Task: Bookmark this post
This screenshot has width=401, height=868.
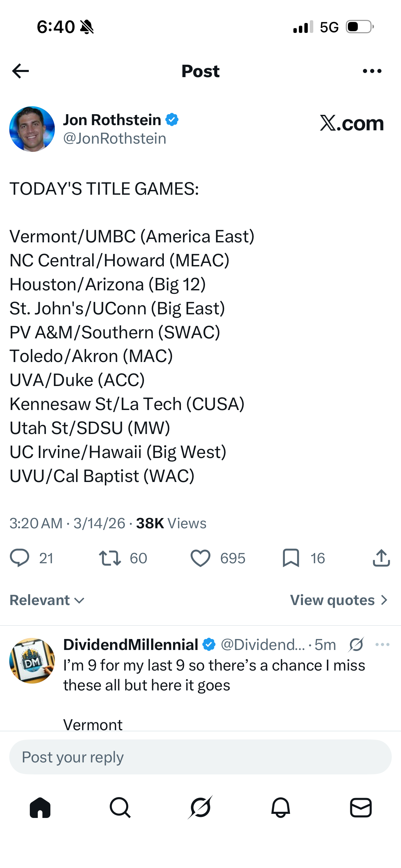Action: [x=291, y=558]
